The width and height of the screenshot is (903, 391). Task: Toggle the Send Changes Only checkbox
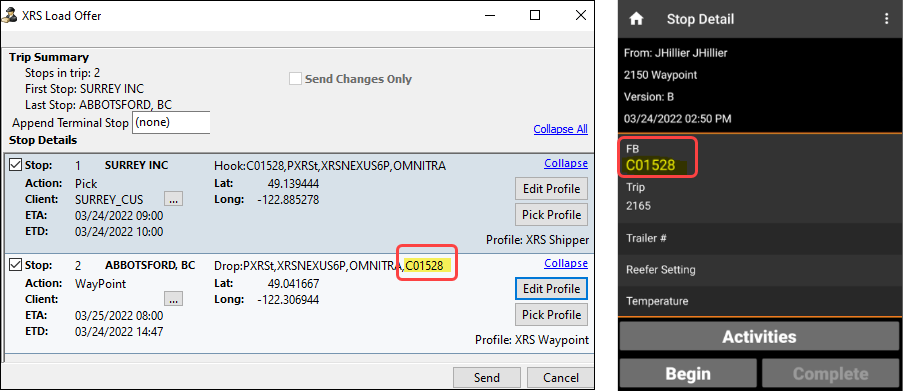point(295,79)
